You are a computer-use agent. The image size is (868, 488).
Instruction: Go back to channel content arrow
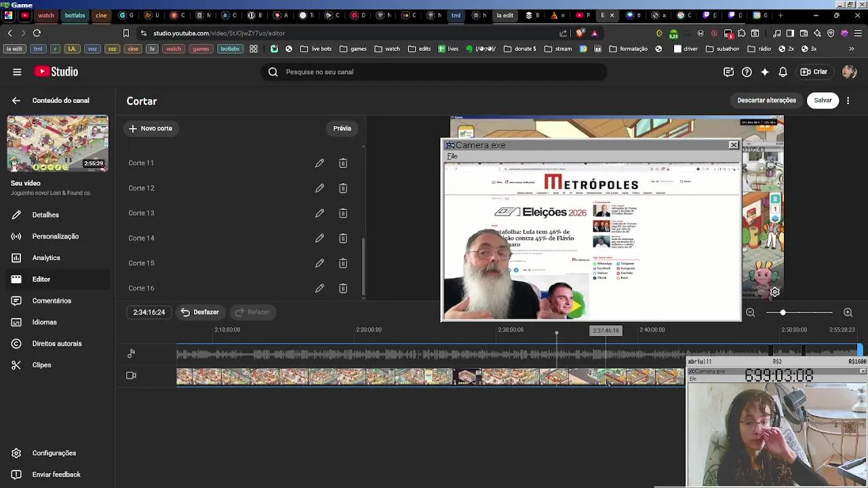tap(16, 100)
